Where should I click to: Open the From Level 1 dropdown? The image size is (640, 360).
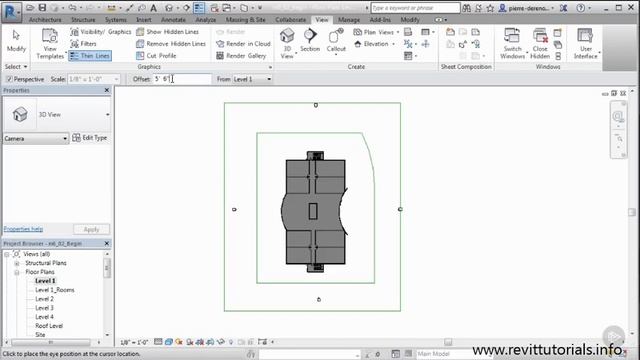[x=252, y=79]
